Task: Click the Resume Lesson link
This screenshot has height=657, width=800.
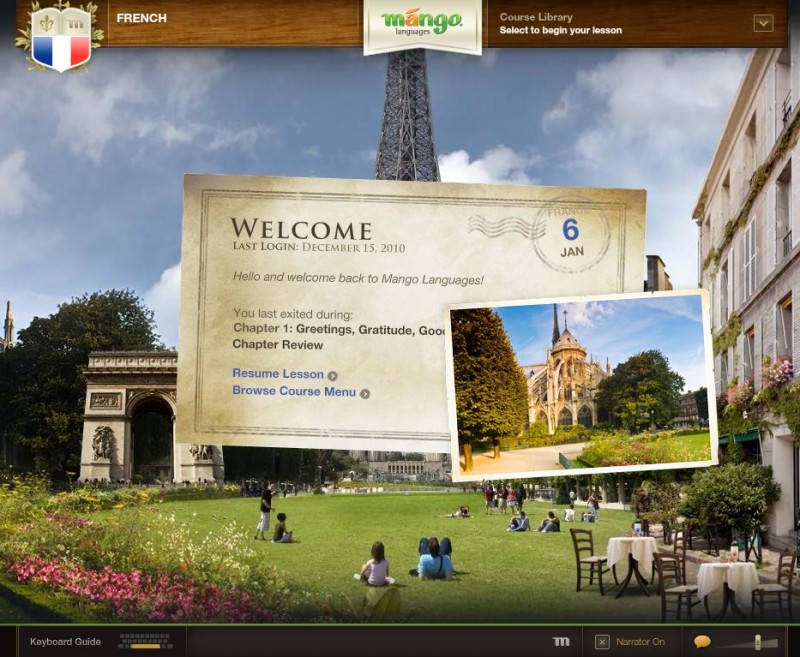Action: pos(278,374)
